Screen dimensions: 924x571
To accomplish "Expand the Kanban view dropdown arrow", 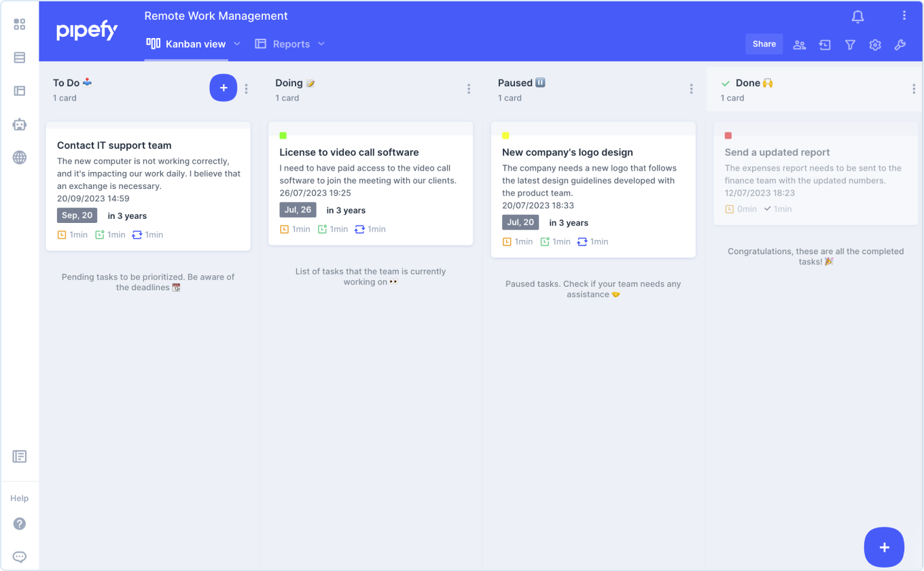I will 236,44.
